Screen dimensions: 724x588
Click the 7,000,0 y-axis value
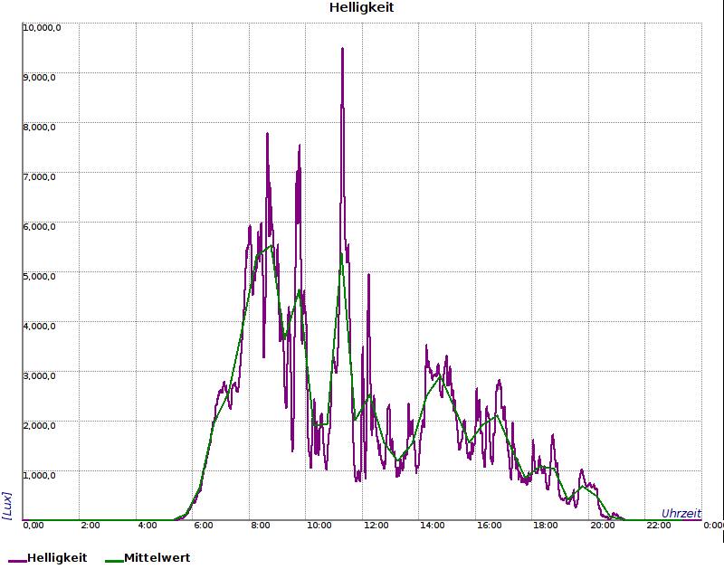click(x=39, y=176)
